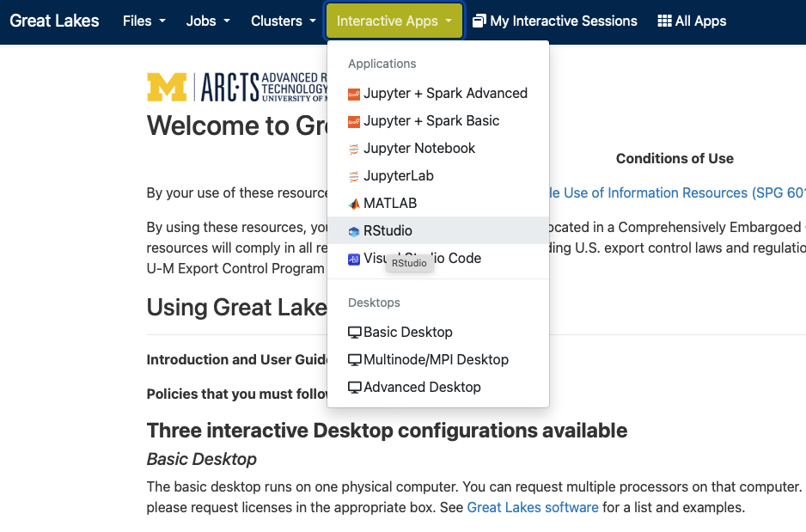Click the JupyterLab app icon

[354, 176]
